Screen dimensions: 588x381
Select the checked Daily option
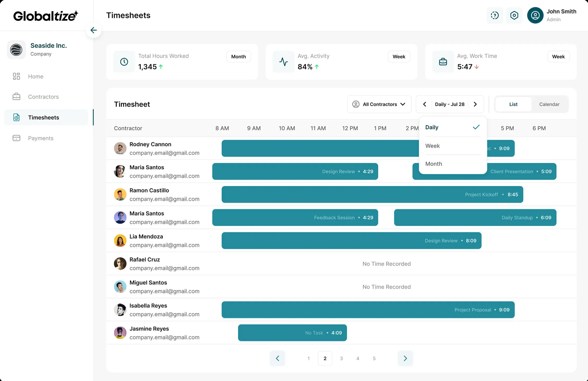coord(453,127)
